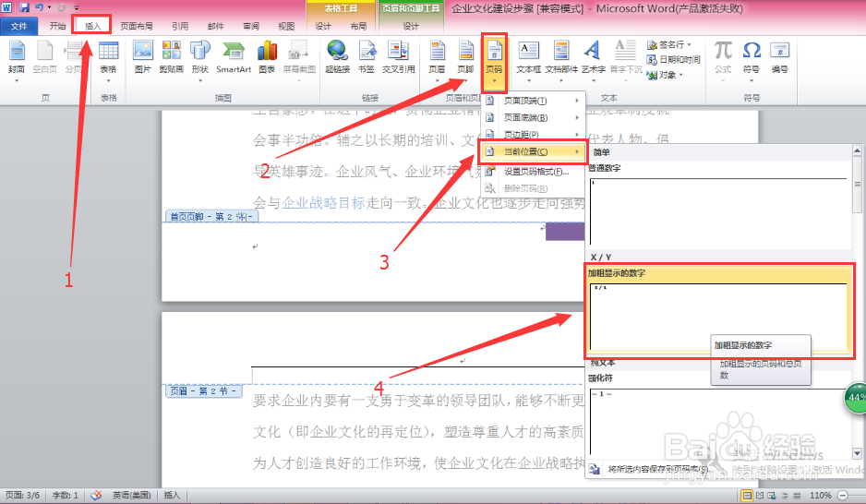
Task: Open Screenshot (屏幕截图) tool
Action: [299, 60]
